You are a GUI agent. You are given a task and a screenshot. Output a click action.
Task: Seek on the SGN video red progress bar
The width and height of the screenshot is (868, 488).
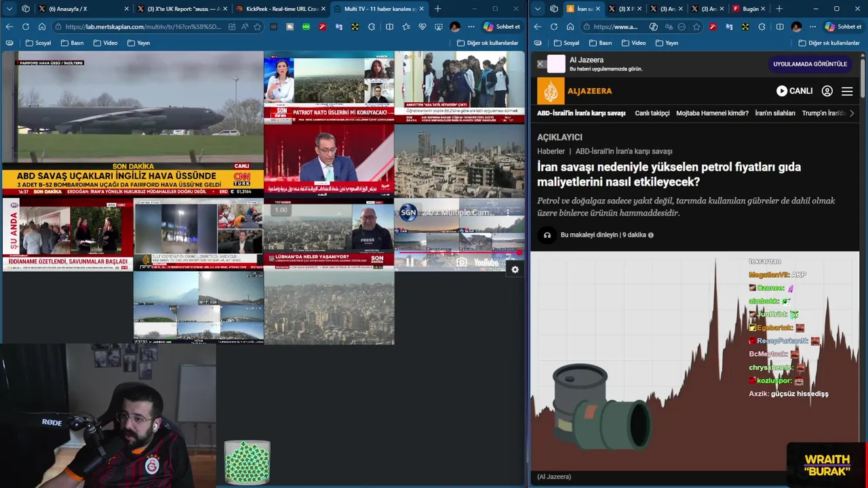[459, 252]
